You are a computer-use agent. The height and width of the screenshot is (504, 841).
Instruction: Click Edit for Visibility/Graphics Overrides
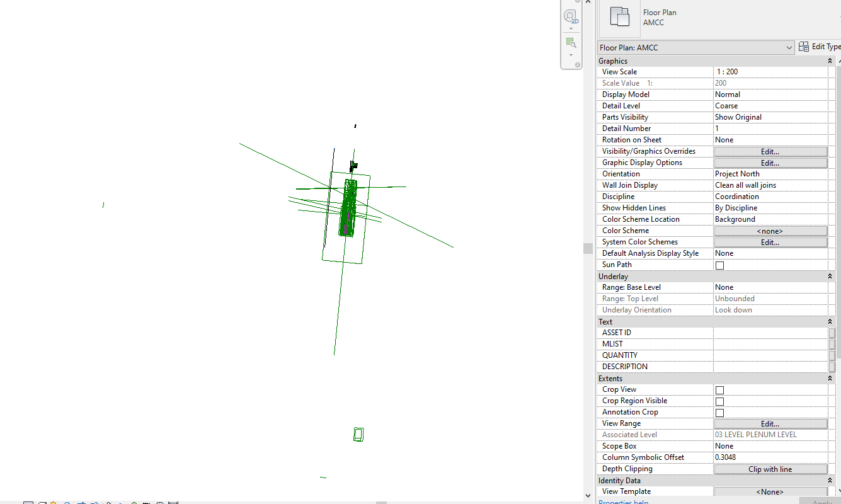pos(770,151)
